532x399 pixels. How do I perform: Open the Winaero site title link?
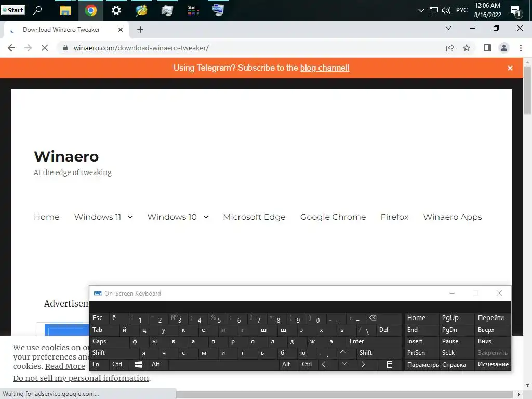66,156
